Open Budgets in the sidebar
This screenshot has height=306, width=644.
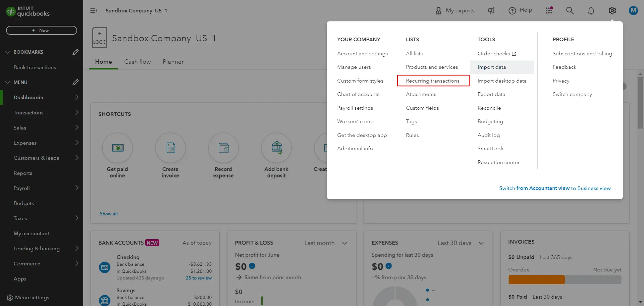coord(23,203)
